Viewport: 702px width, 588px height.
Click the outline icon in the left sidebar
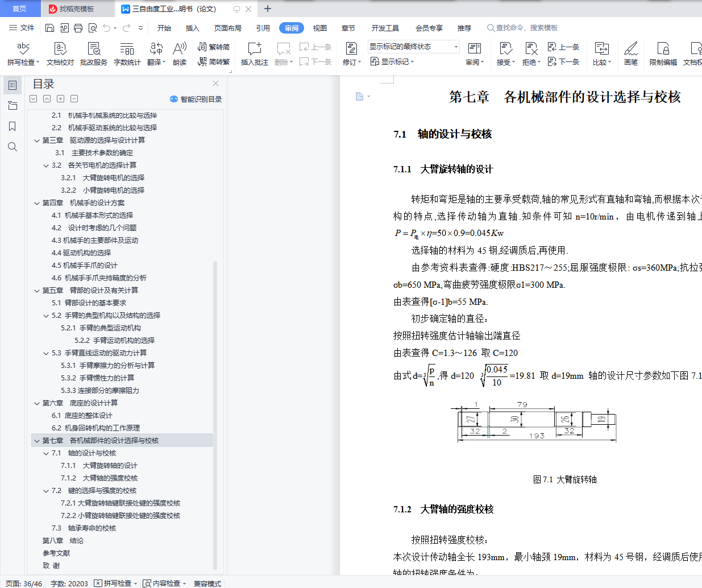click(x=13, y=85)
